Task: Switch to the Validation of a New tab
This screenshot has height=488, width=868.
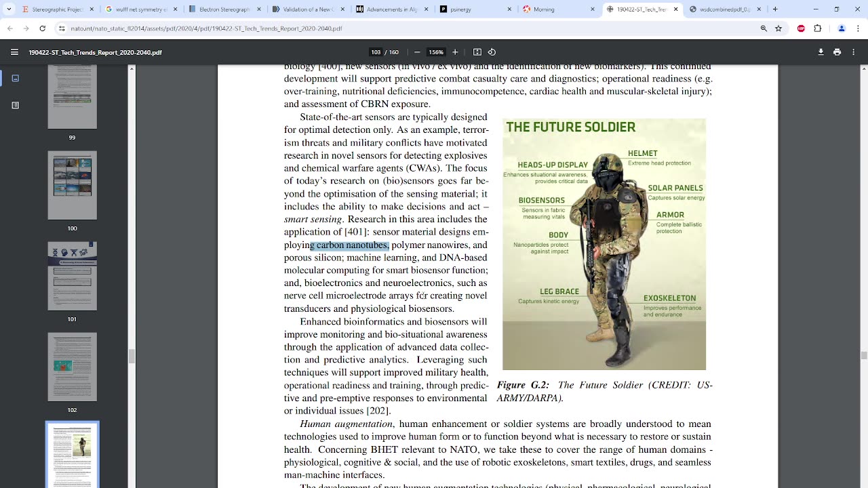Action: [308, 9]
